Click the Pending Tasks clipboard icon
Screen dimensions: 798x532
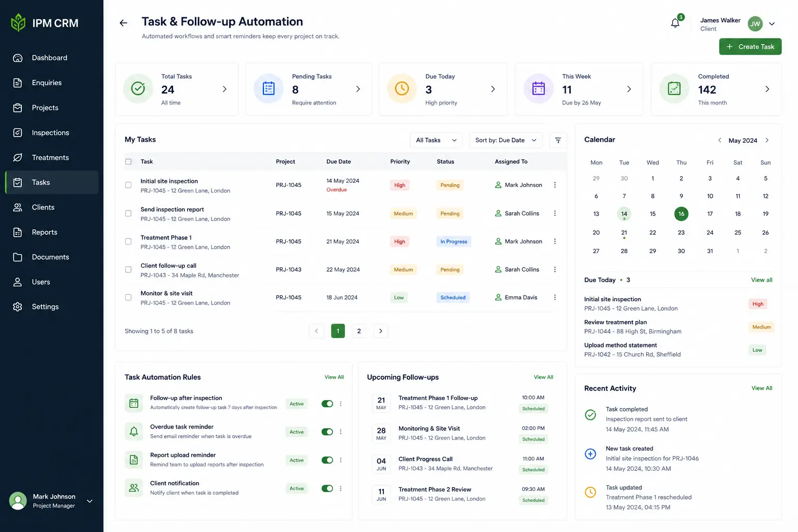tap(269, 89)
